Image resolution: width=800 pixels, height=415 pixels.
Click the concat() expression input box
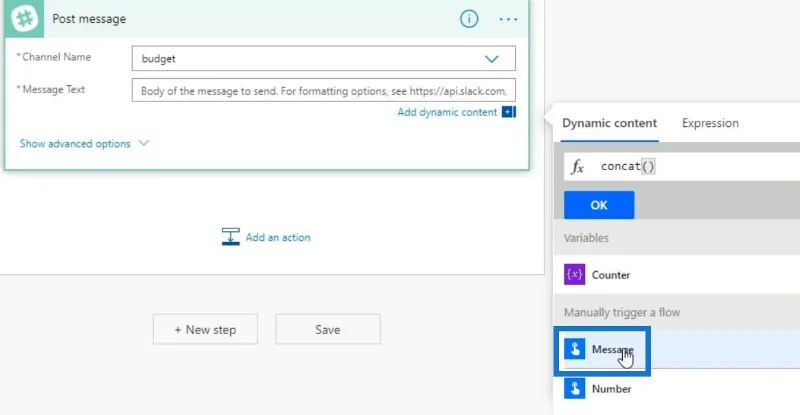682,166
